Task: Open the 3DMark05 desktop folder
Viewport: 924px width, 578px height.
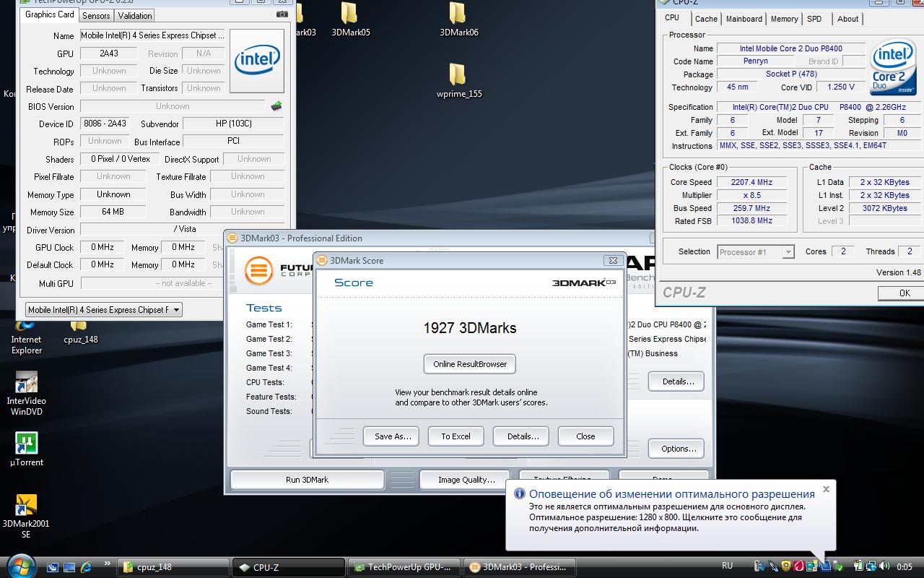Action: pyautogui.click(x=350, y=20)
